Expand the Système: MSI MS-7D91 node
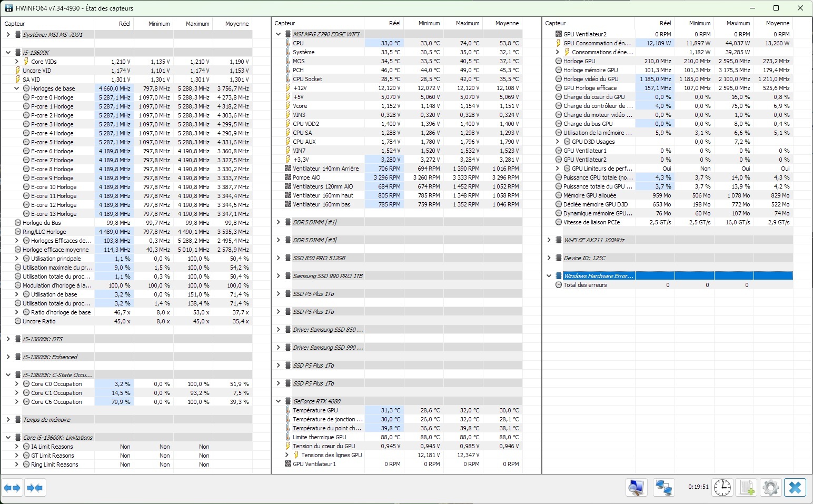 [x=8, y=35]
